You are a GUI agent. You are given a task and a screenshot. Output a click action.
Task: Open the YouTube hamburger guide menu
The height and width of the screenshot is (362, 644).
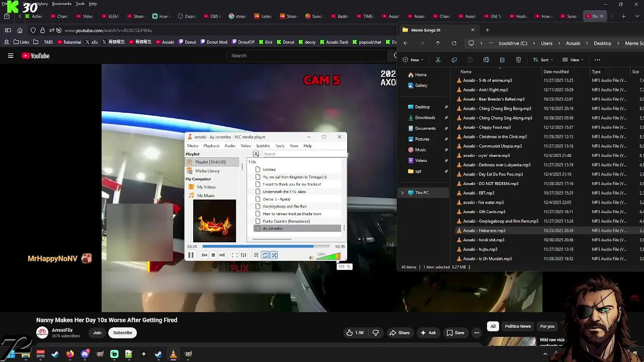(x=11, y=56)
